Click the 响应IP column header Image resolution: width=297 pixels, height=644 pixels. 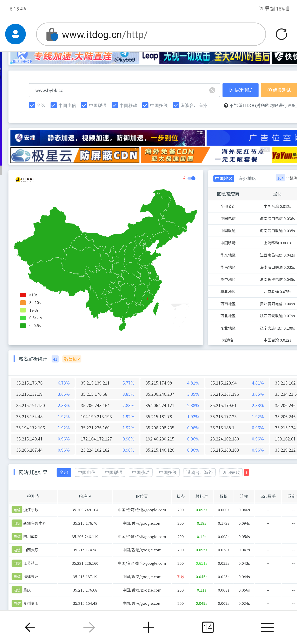(x=85, y=496)
